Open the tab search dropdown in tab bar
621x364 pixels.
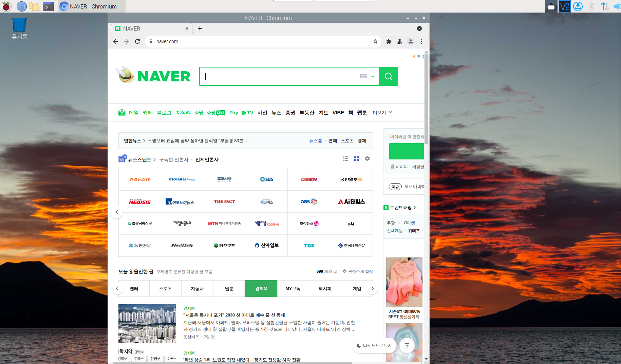pyautogui.click(x=419, y=28)
